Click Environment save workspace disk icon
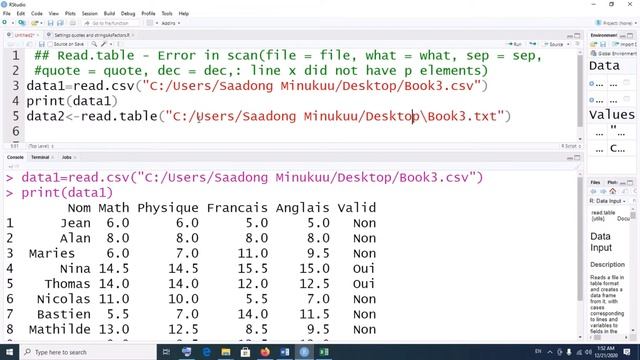This screenshot has width=640, height=360. [x=603, y=44]
